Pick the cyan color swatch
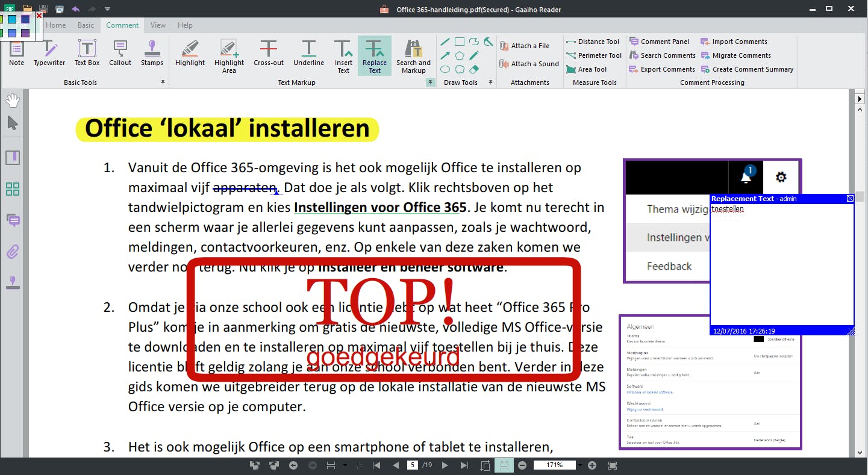 (x=12, y=20)
